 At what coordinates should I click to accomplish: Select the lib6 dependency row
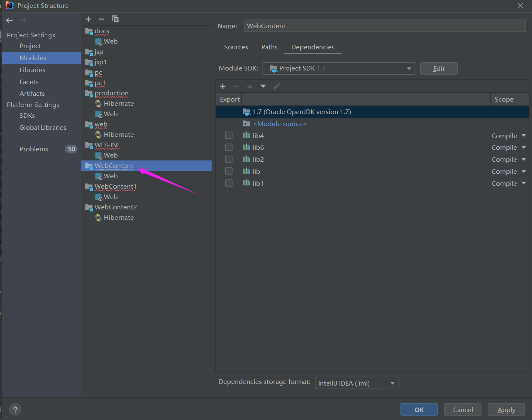372,147
